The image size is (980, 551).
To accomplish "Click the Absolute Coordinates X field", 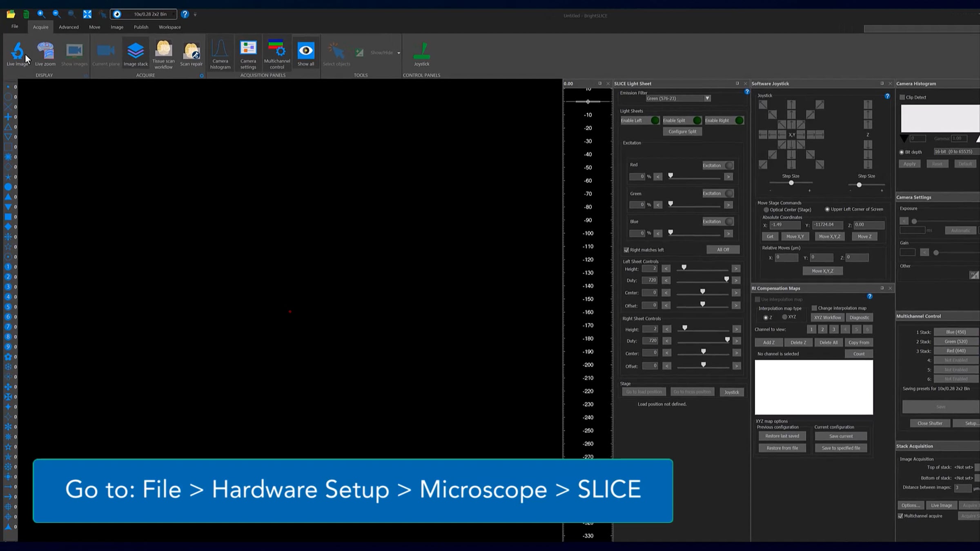I will [785, 225].
